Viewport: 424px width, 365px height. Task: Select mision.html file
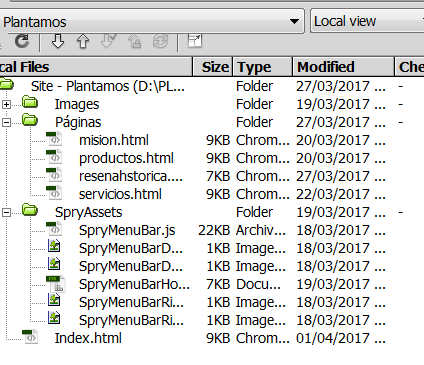click(114, 140)
